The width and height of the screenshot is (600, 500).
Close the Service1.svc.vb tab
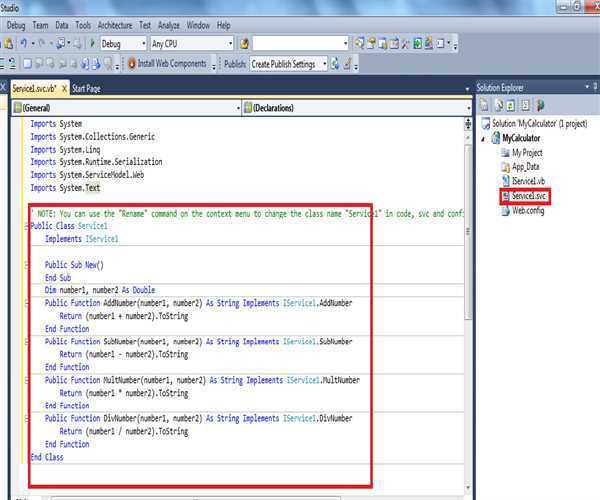(x=64, y=88)
